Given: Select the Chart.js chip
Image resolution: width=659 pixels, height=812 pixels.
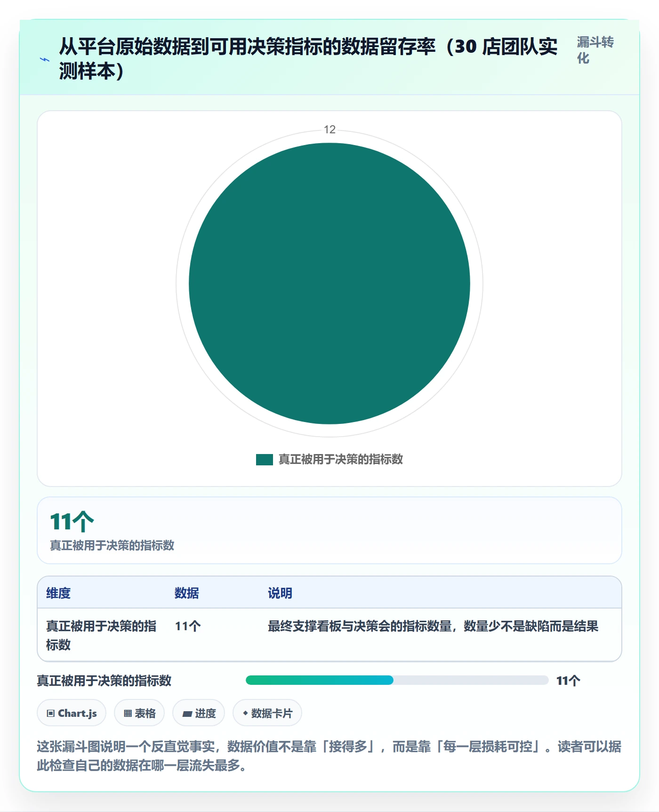Looking at the screenshot, I should [x=72, y=713].
